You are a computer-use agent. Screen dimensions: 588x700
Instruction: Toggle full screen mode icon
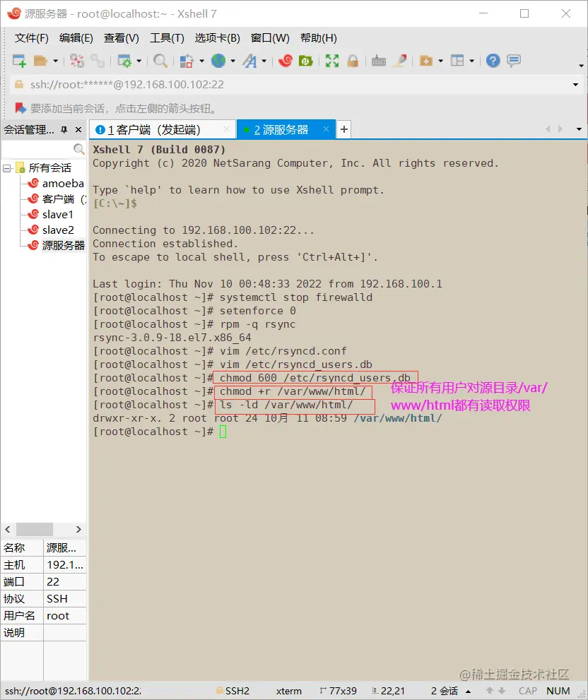pos(332,60)
